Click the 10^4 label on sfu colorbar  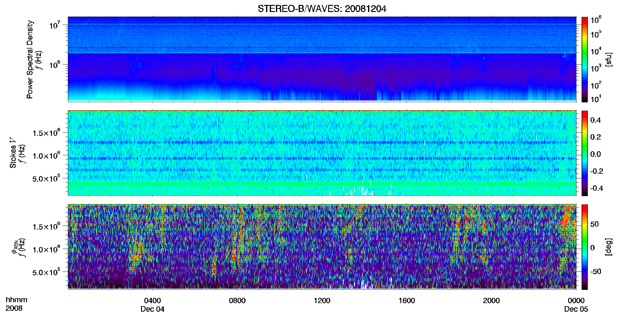596,51
